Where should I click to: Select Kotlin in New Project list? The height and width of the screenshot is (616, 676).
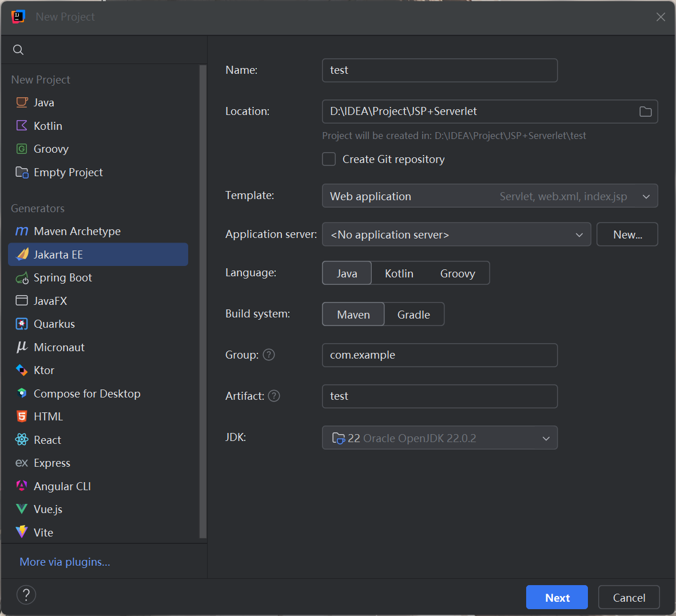coord(98,125)
